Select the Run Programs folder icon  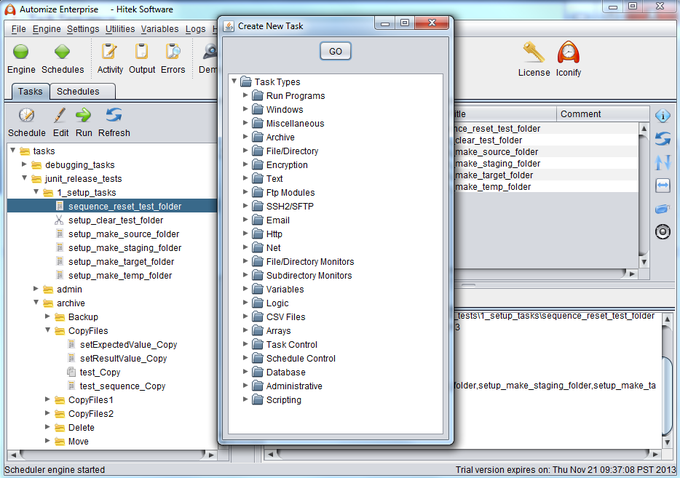point(258,95)
